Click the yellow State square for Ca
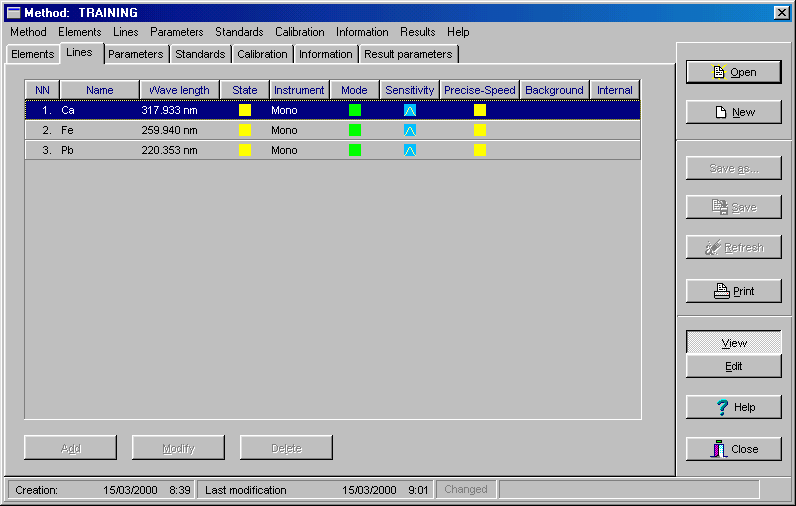Image resolution: width=796 pixels, height=506 pixels. click(245, 110)
